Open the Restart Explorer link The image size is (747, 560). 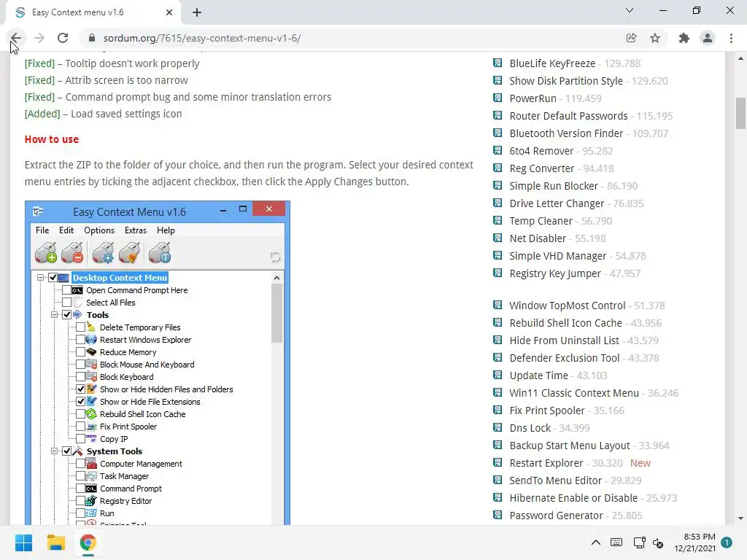[546, 463]
